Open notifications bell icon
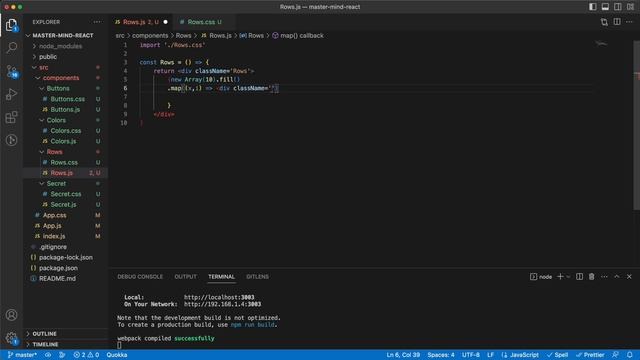The height and width of the screenshot is (360, 640). tap(629, 355)
